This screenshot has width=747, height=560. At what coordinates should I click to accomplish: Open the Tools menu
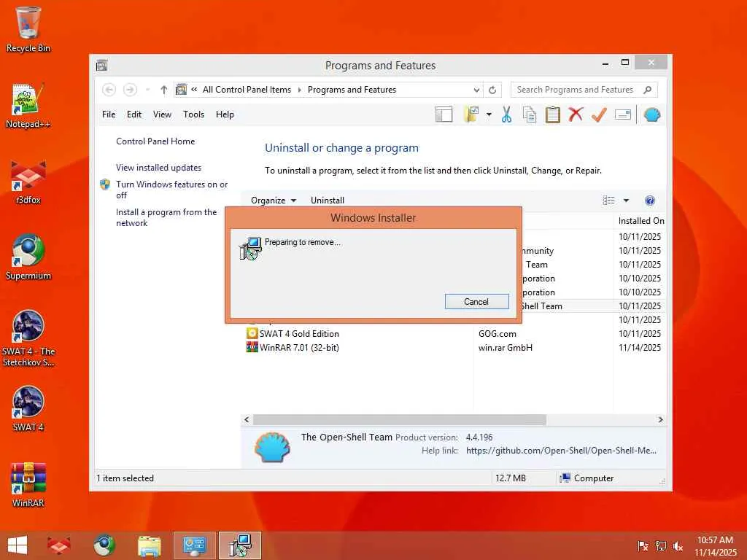(193, 114)
